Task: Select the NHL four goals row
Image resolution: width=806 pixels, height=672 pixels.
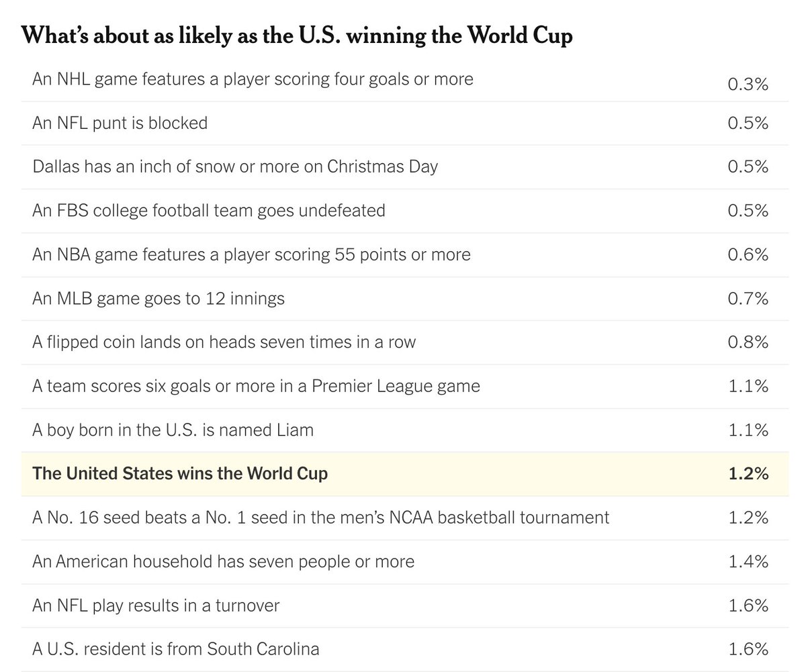Action: pyautogui.click(x=405, y=80)
